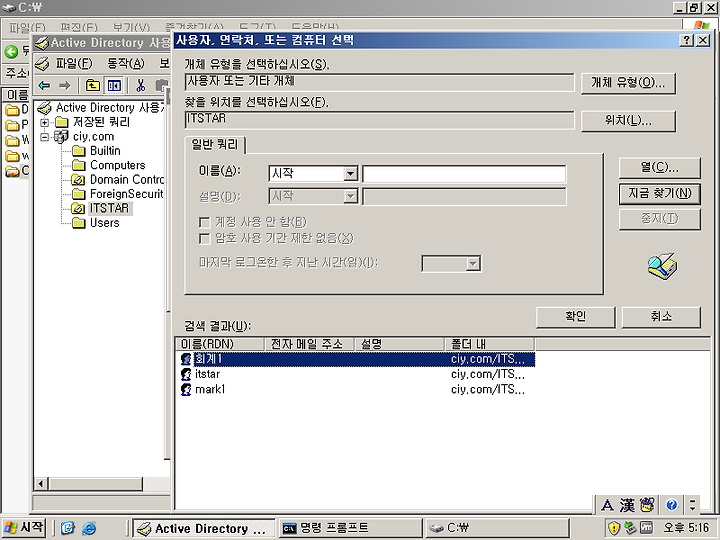The image size is (720, 540).
Task: Click the clock showing 오후 5:16
Action: point(687,528)
